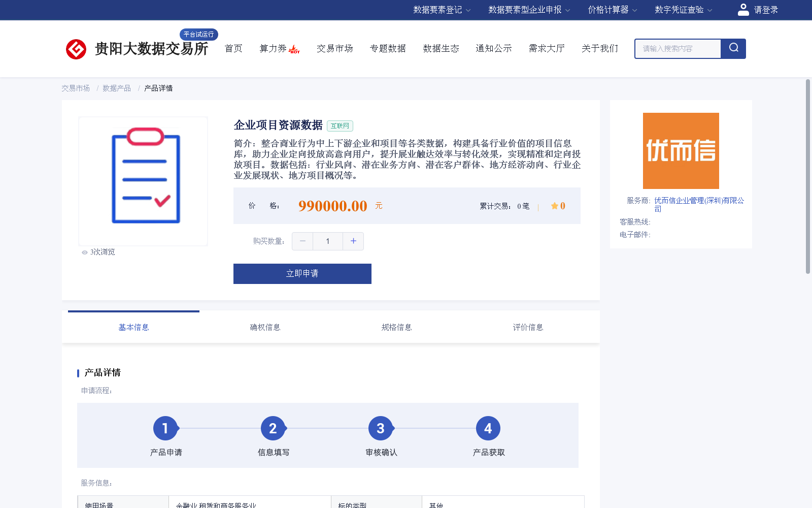This screenshot has width=812, height=508.
Task: Click the HOT flame icon beside 算力券
Action: pos(294,49)
